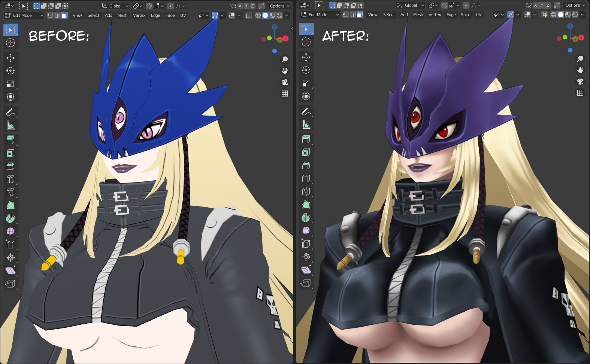The width and height of the screenshot is (590, 364).
Task: Click blue Z axis gizmo ball in AFTER viewport
Action: click(x=570, y=26)
